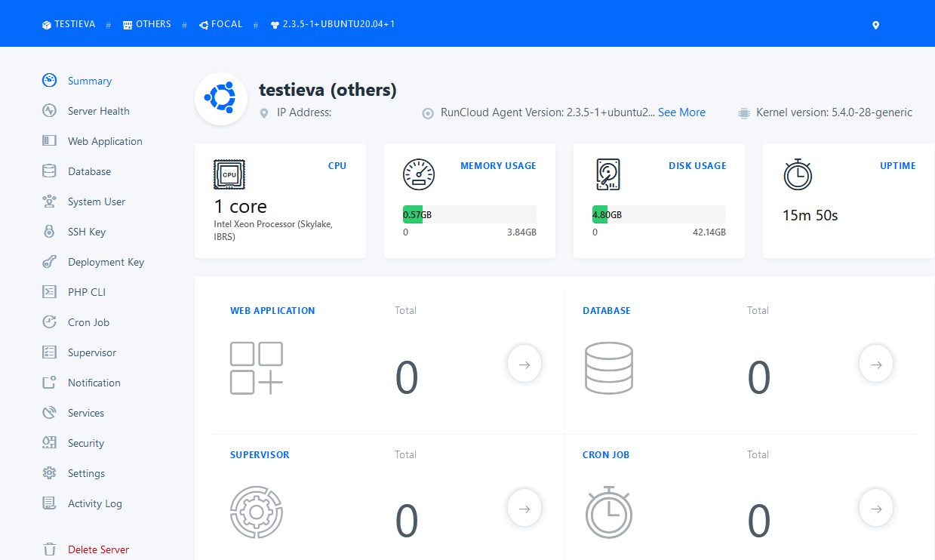
Task: Click the Supervisor checklist icon in sidebar
Action: click(x=49, y=352)
